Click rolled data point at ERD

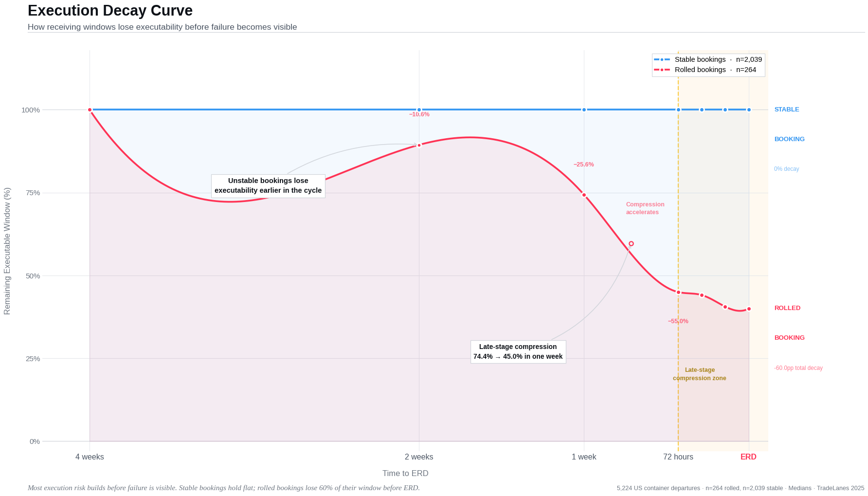pyautogui.click(x=749, y=309)
